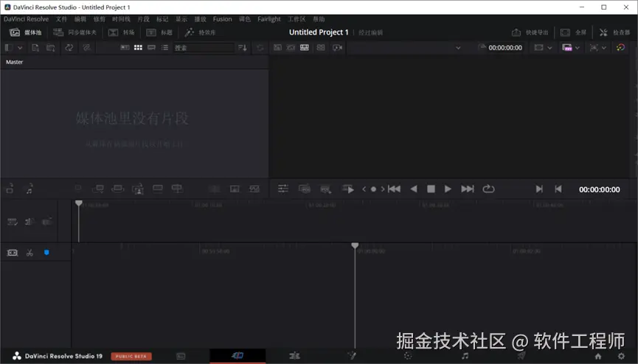Switch media pool to filmstrip view
The width and height of the screenshot is (638, 364).
(x=151, y=48)
